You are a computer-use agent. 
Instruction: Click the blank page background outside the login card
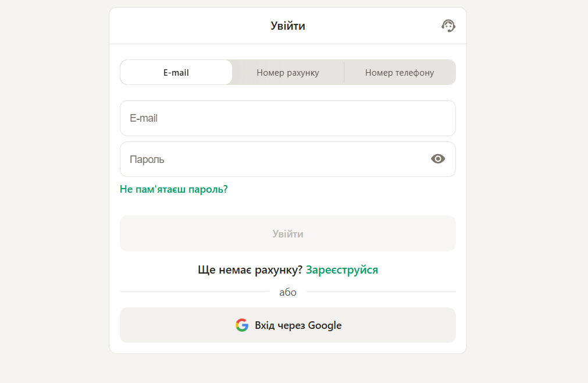(55, 192)
